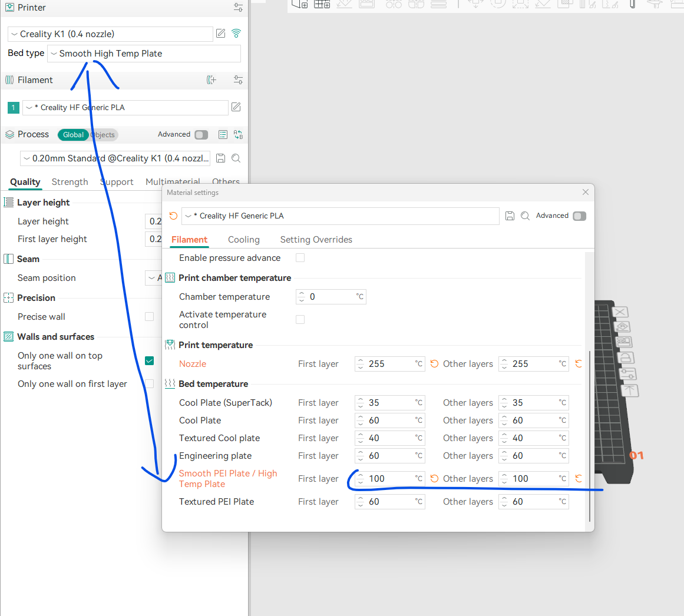Search process settings with magnifier icon

tap(236, 158)
